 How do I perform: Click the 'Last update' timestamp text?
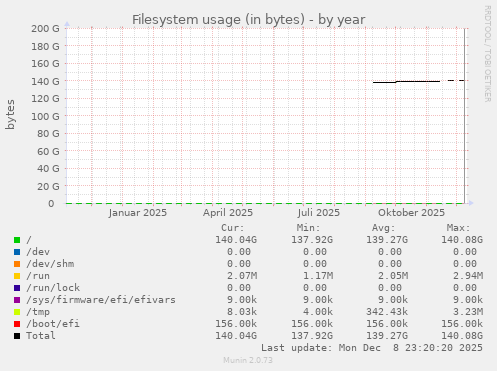pyautogui.click(x=372, y=348)
